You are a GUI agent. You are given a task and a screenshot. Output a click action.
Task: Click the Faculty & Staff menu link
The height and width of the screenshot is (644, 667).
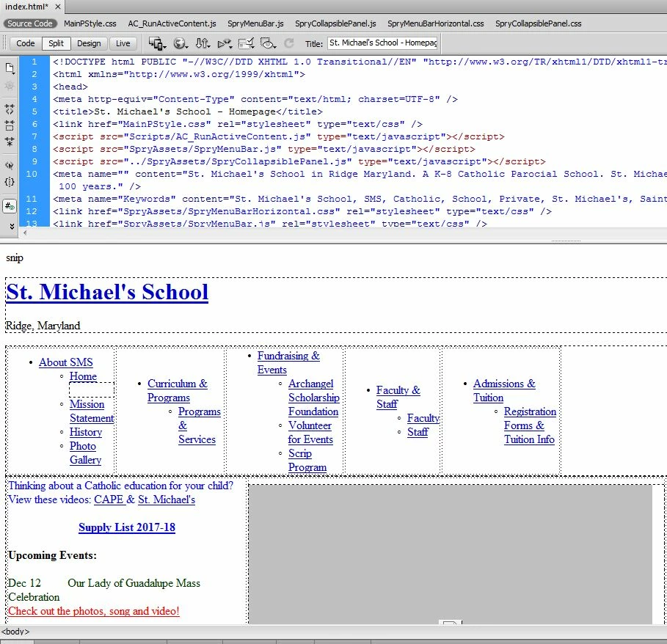point(398,397)
